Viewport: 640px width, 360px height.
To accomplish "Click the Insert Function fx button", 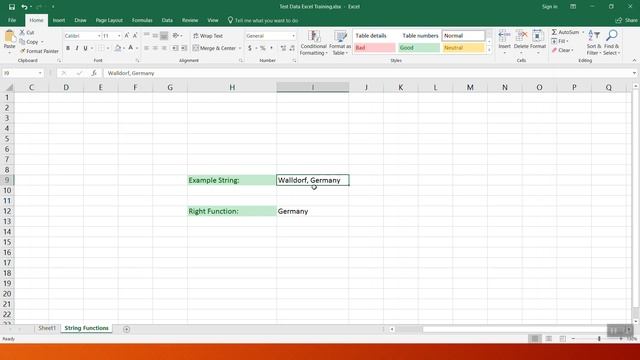I will click(93, 73).
